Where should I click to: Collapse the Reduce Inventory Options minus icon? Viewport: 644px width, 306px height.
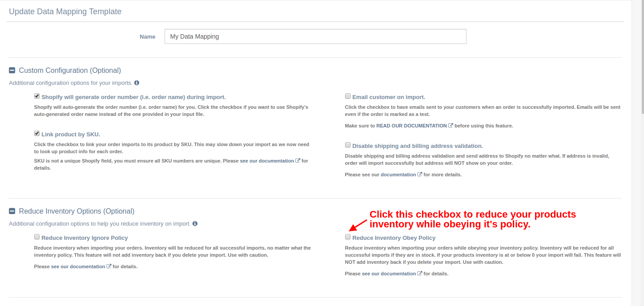(x=12, y=211)
